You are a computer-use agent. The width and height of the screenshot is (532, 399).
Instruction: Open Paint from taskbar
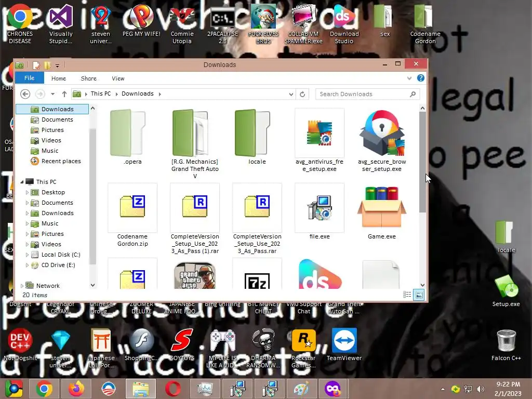tap(302, 389)
